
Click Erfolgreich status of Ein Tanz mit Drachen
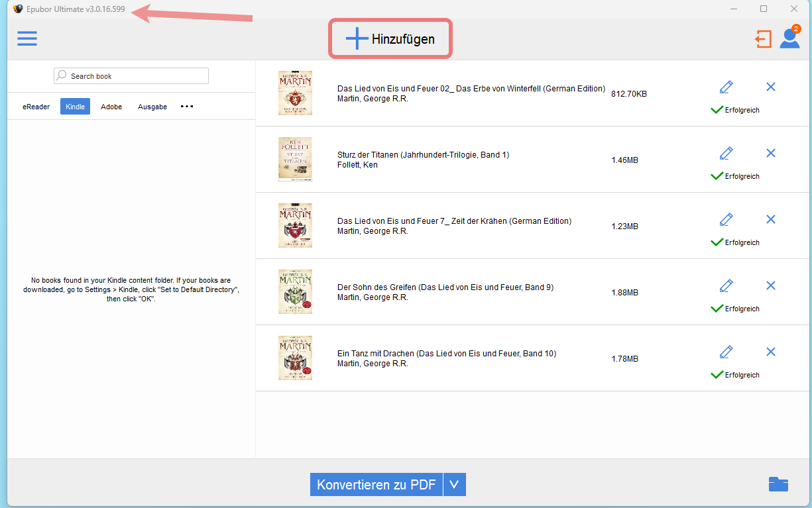coord(735,375)
